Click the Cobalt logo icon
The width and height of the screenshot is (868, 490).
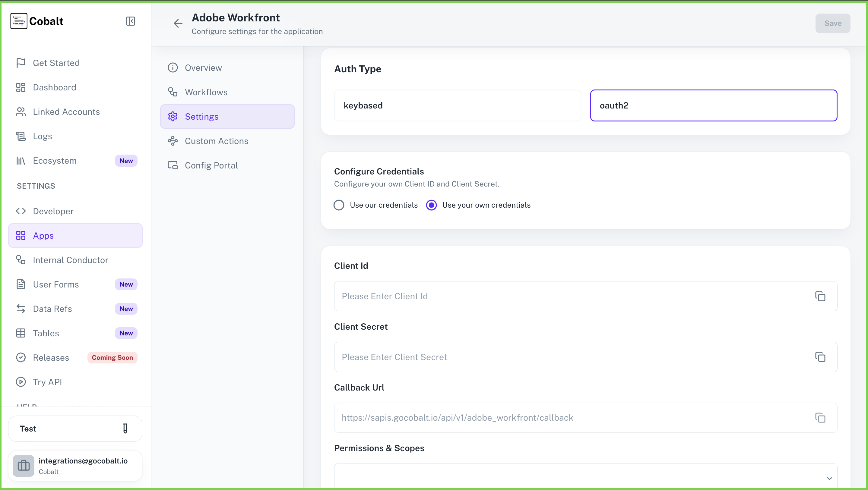pyautogui.click(x=18, y=20)
